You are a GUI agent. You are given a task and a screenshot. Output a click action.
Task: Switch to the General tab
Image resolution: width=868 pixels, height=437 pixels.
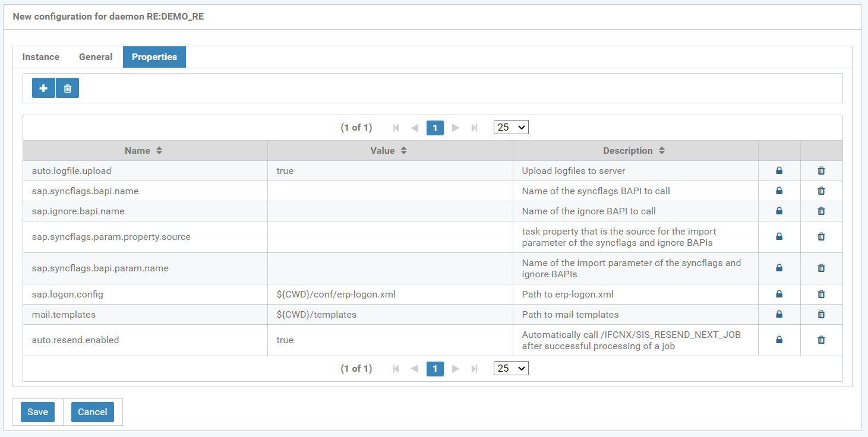[96, 57]
